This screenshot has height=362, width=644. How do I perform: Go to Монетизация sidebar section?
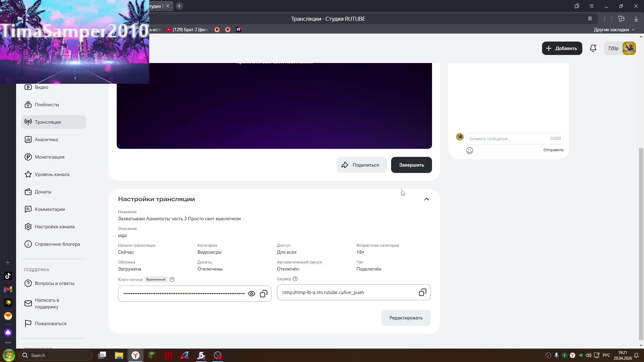coord(49,157)
